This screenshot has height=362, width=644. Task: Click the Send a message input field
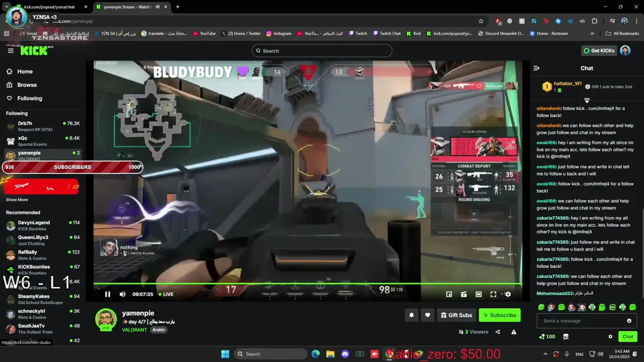click(x=587, y=321)
